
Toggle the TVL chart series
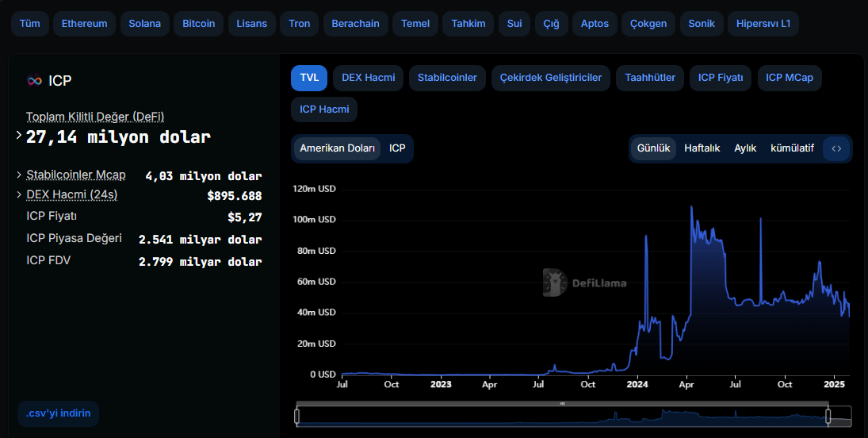309,78
